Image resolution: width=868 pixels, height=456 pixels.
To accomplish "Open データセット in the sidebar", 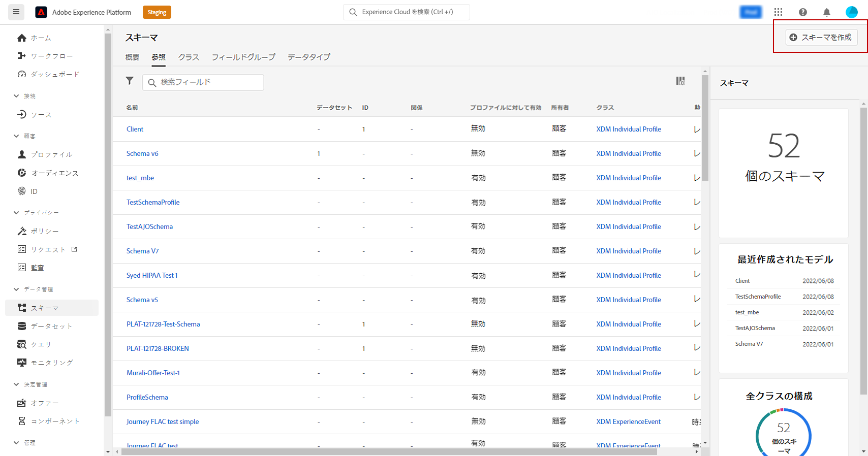I will (52, 326).
